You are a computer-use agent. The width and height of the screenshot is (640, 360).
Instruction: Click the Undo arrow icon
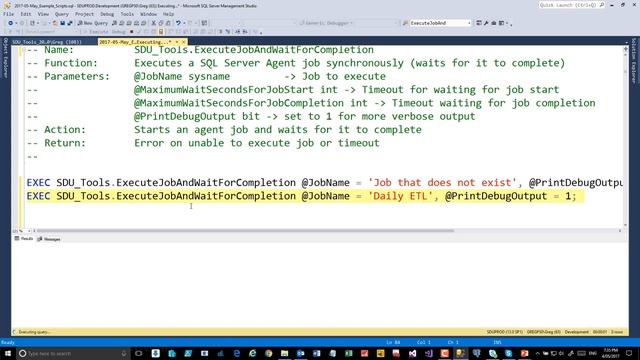click(x=178, y=23)
